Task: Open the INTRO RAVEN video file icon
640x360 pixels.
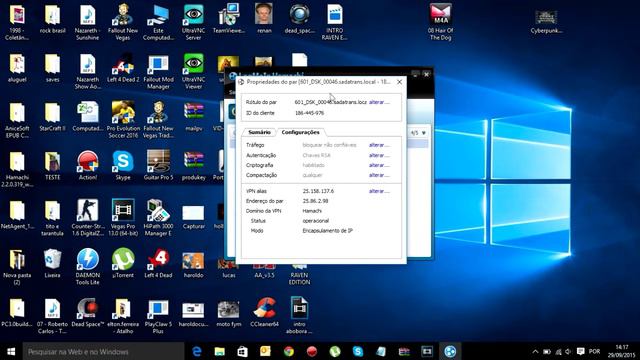Action: [335, 22]
